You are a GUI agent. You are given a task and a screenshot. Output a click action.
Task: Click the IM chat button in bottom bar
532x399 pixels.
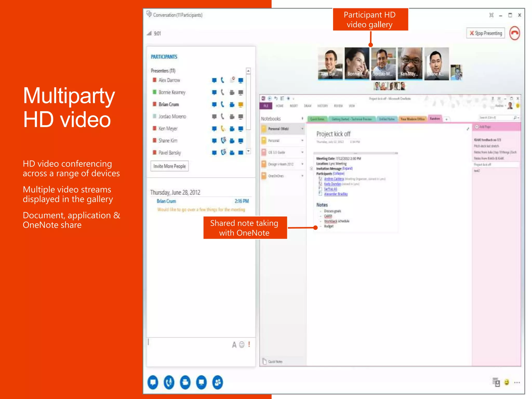(x=153, y=382)
